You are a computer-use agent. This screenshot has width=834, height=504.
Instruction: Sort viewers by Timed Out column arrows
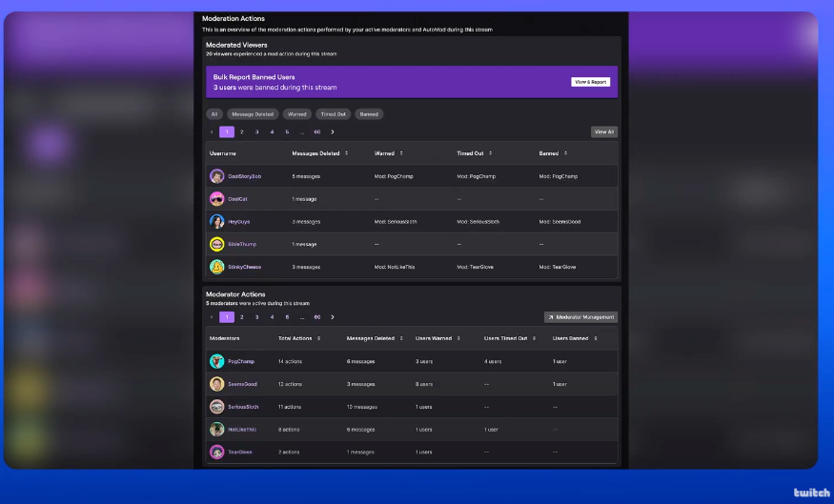click(491, 153)
